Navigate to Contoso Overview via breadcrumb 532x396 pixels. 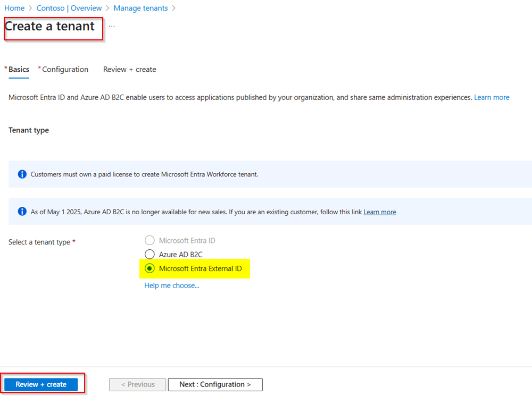[x=69, y=8]
